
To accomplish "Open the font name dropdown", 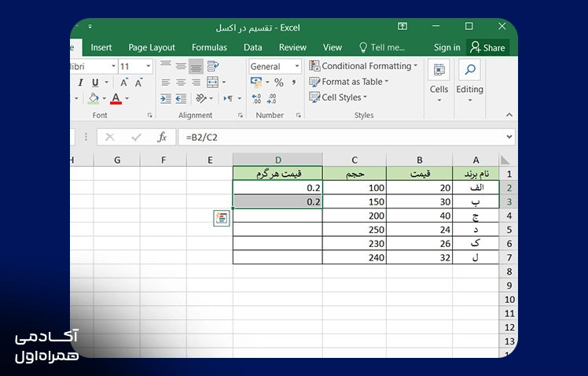I will (x=113, y=66).
